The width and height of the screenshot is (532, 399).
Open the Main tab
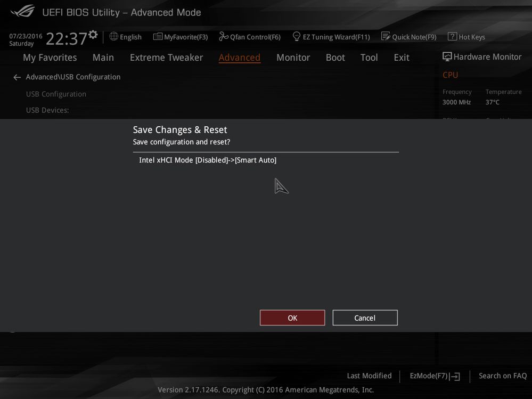click(x=103, y=58)
